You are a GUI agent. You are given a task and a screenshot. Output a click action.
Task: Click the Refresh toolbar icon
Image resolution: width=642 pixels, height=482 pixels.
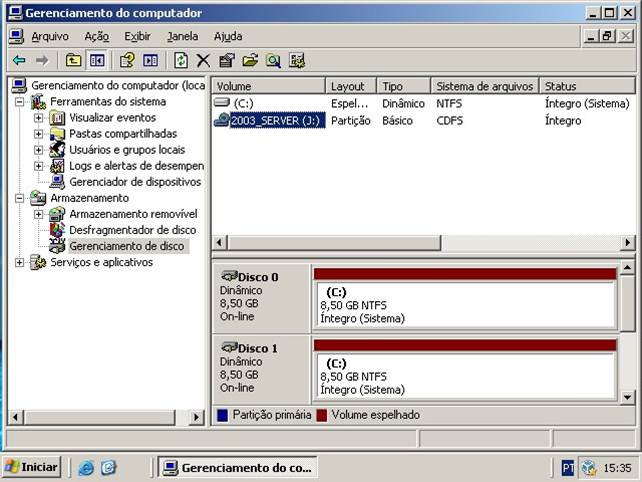181,61
